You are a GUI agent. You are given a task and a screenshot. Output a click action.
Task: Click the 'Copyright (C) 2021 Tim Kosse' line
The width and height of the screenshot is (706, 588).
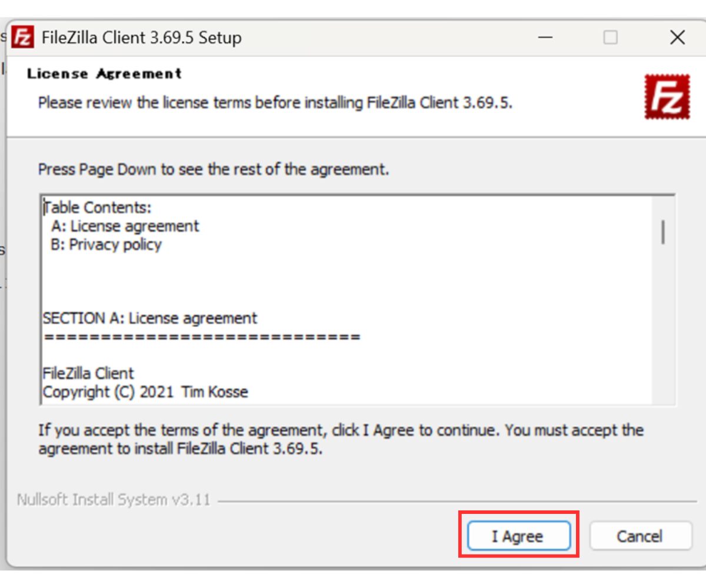(145, 392)
